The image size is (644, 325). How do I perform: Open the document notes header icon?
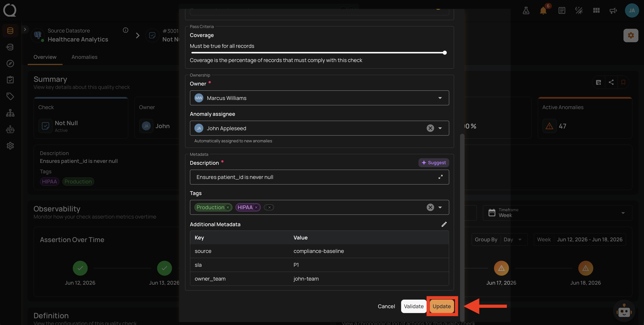click(x=562, y=10)
